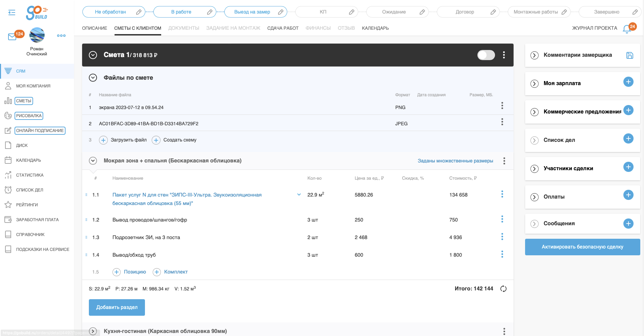
Task: Add a payment in Оплаты
Action: tap(628, 195)
